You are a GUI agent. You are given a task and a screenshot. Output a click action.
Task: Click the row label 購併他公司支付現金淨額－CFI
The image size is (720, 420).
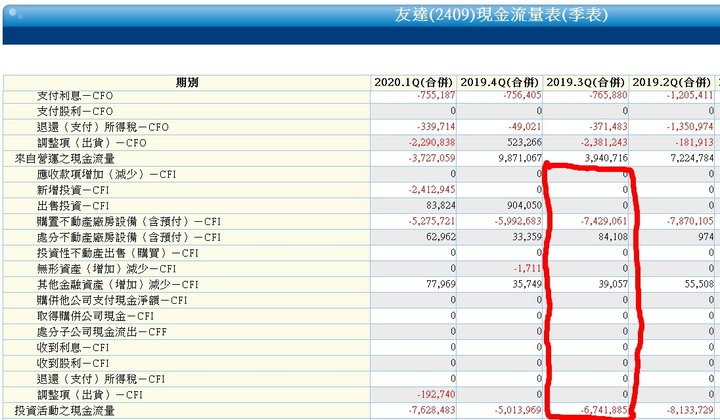[x=112, y=300]
